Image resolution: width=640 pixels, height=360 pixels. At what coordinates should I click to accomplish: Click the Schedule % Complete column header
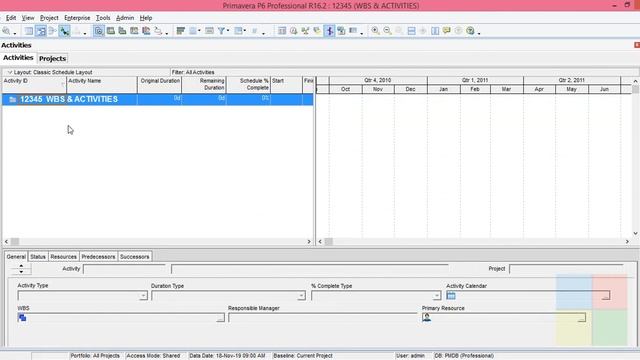tap(249, 84)
